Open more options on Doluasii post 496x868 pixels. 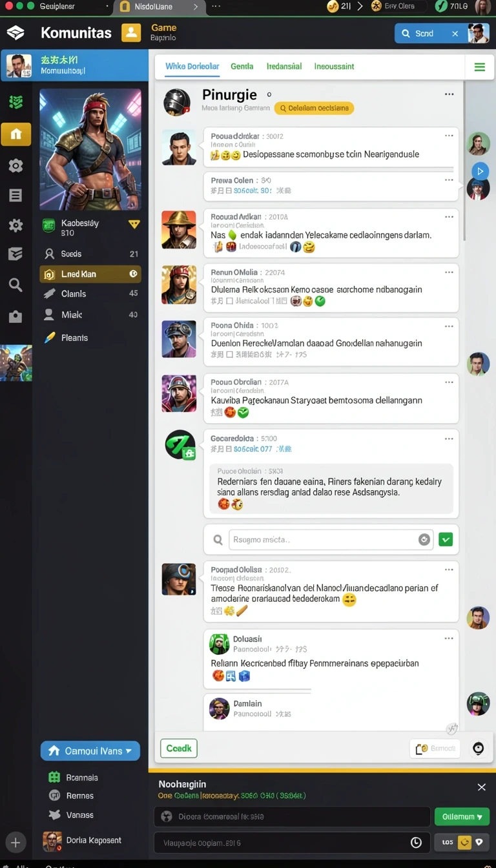tap(449, 638)
